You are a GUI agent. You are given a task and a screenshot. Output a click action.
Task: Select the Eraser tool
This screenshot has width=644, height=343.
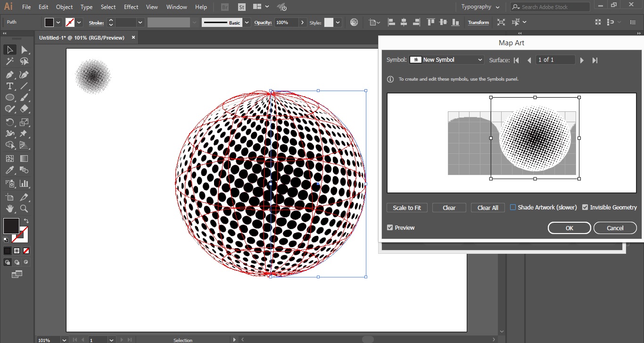point(24,109)
